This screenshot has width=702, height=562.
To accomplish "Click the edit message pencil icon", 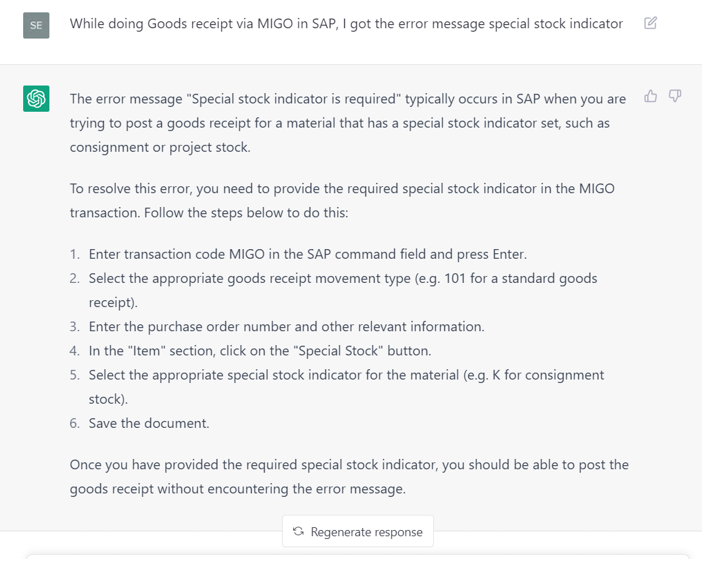I will (x=651, y=23).
